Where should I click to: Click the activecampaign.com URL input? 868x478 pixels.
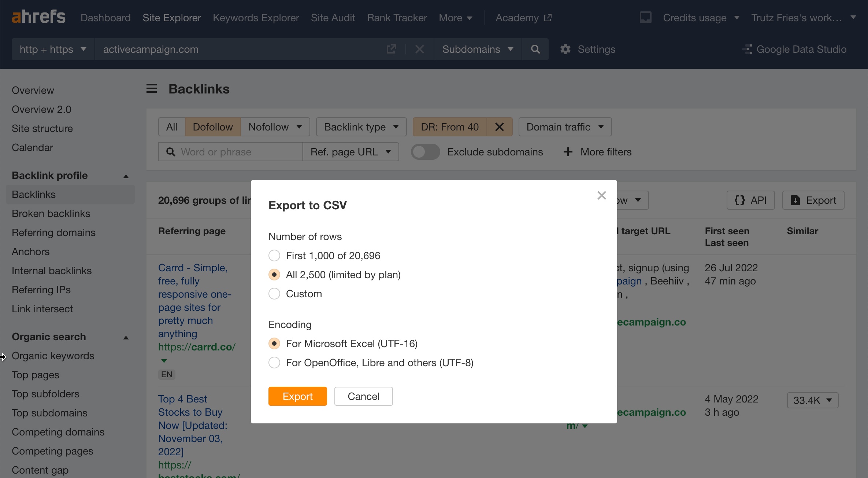point(241,49)
